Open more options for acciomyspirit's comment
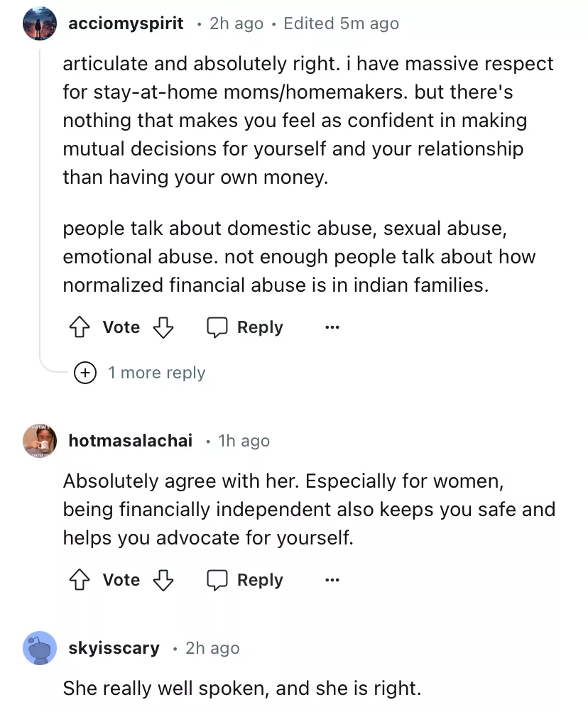Screen dimensions: 588x712 pyautogui.click(x=332, y=327)
